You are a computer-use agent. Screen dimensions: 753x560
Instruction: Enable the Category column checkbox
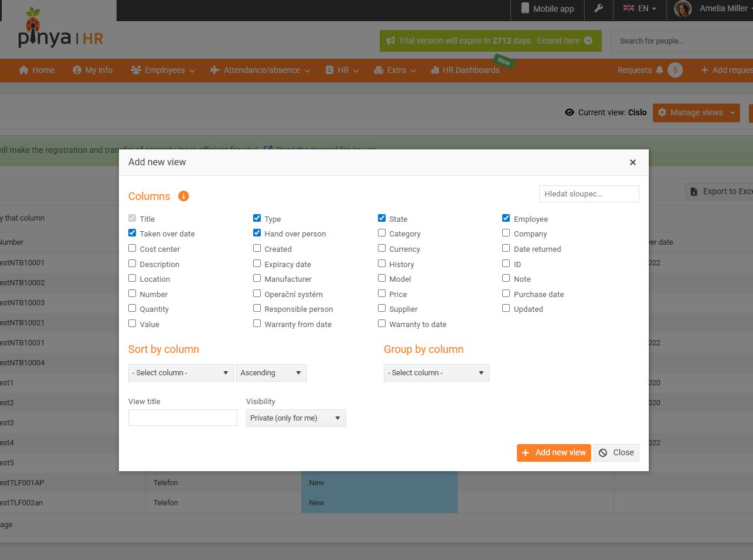(x=382, y=233)
